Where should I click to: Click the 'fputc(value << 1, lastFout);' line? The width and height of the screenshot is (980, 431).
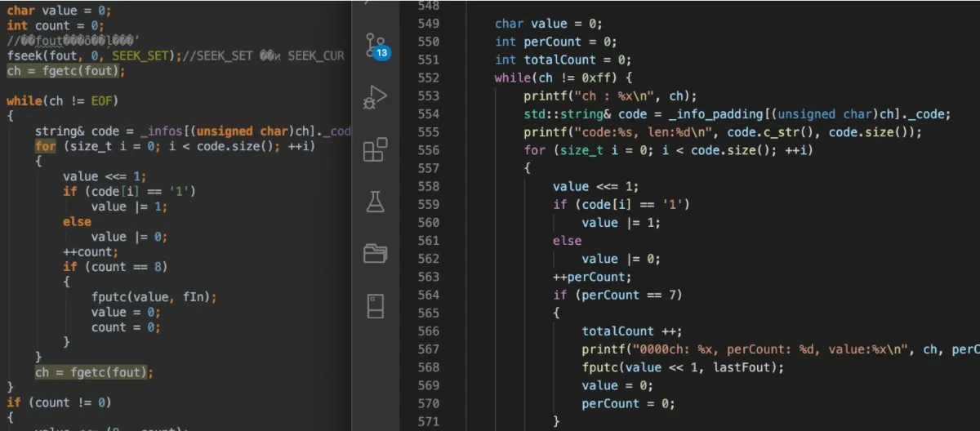click(683, 367)
